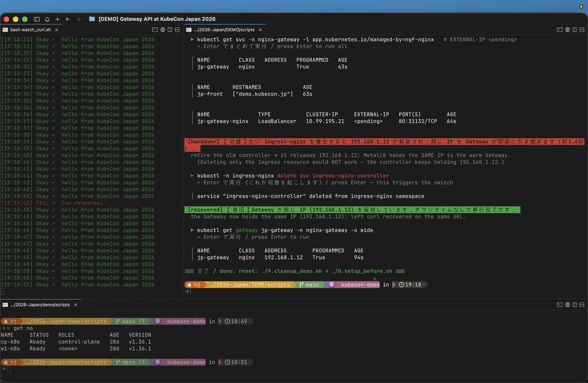Click the 'k get no' command

click(20, 328)
